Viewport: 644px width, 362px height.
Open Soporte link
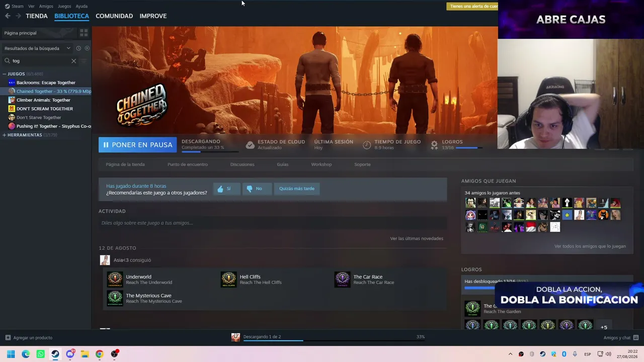coord(362,164)
